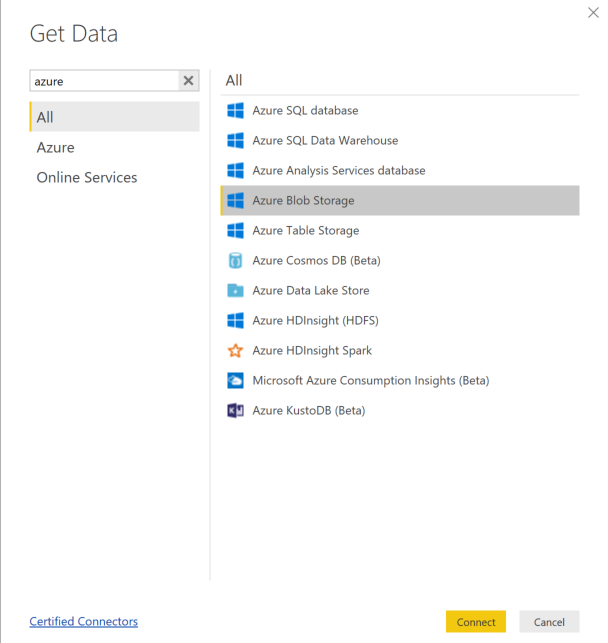
Task: Select Azure Blob Storage connector
Action: 304,200
